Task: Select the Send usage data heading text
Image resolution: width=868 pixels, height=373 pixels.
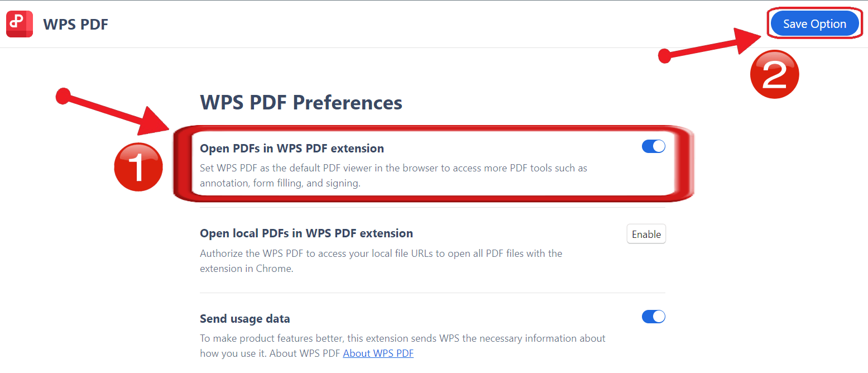Action: tap(244, 318)
